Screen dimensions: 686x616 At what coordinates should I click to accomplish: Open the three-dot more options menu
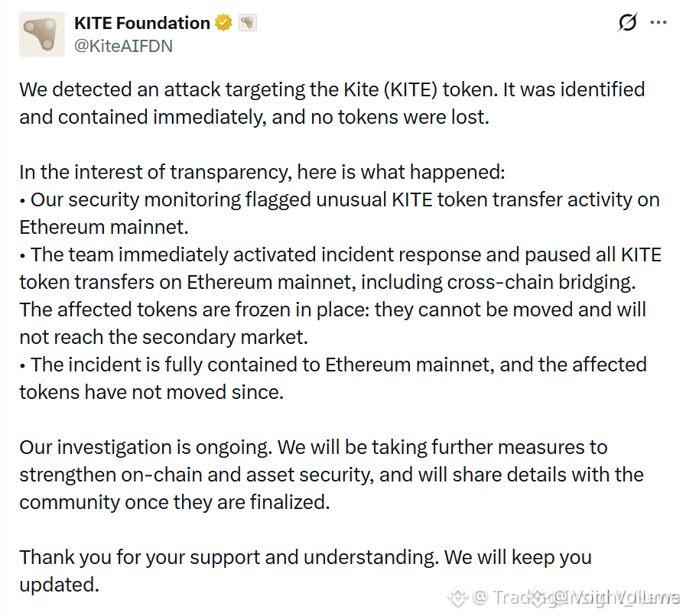tap(658, 23)
